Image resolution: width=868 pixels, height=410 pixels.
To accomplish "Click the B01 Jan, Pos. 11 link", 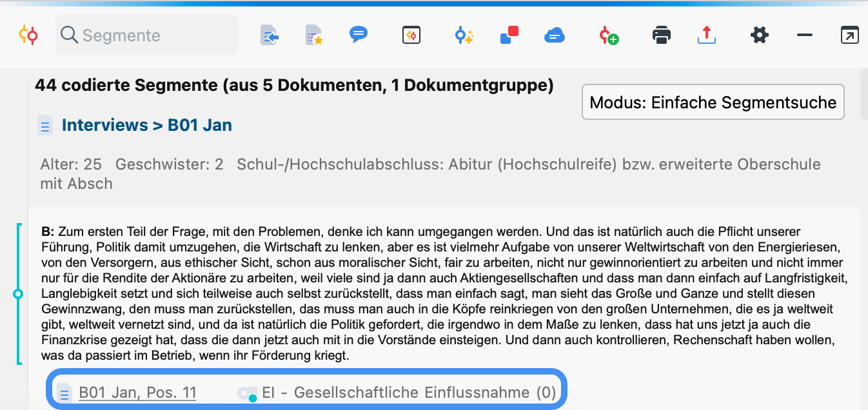I will pos(137,393).
